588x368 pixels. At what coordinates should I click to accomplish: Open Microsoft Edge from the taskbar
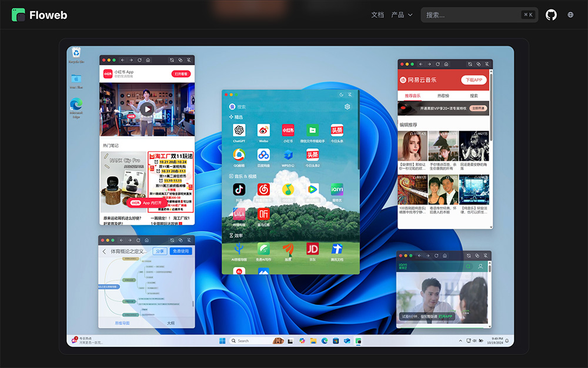coord(325,340)
